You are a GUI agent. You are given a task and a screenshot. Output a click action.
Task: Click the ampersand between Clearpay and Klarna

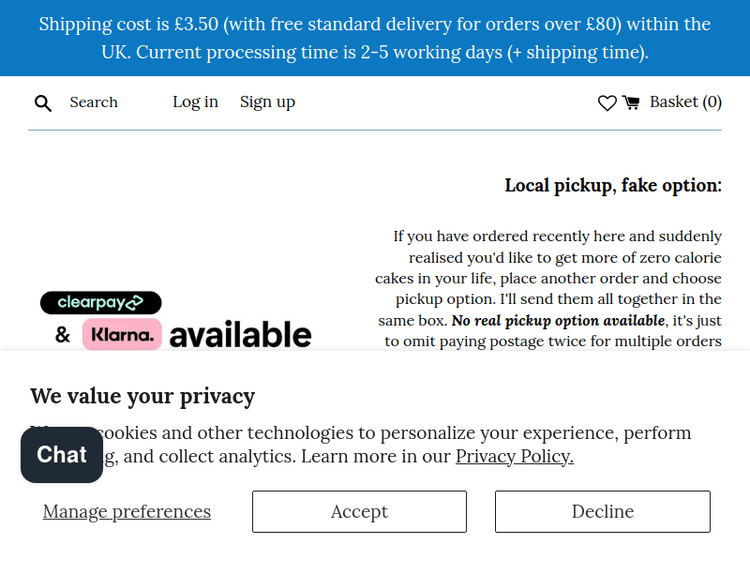coord(63,336)
